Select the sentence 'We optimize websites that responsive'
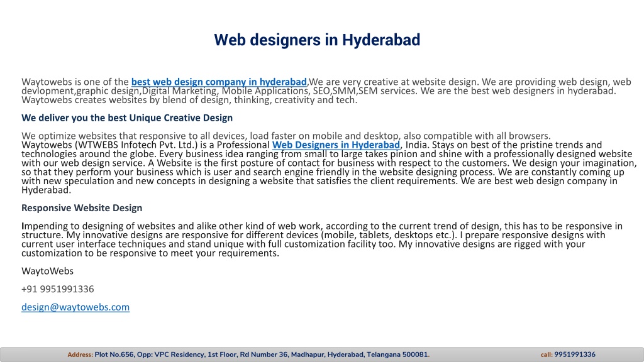The height and width of the screenshot is (362, 644). pos(286,136)
